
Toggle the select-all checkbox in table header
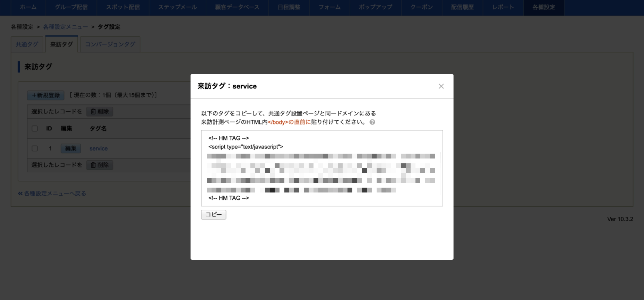coord(35,129)
